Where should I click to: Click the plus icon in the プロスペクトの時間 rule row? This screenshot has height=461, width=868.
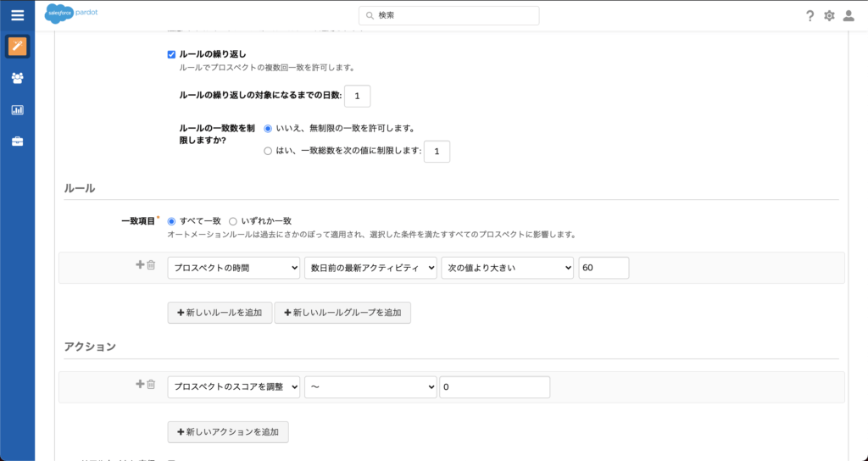140,264
